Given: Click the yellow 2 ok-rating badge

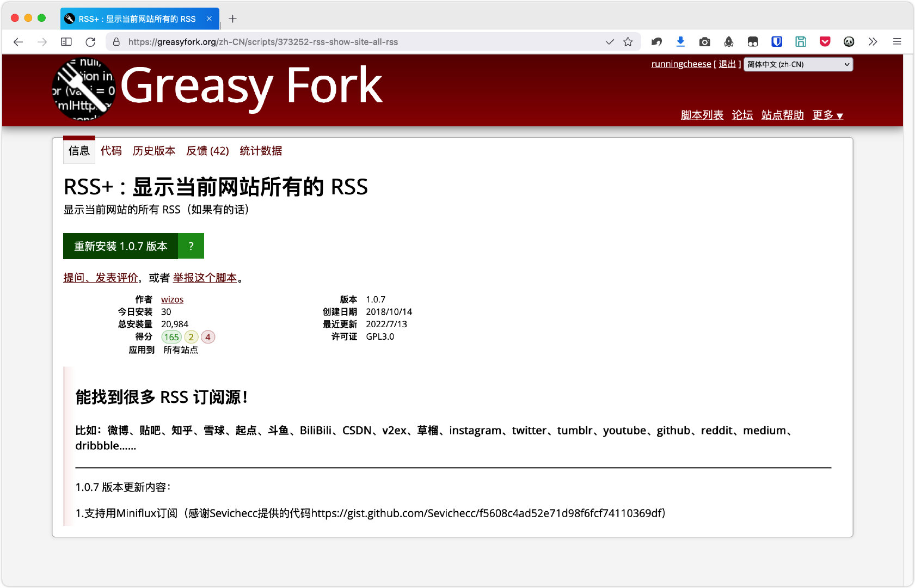Looking at the screenshot, I should [191, 337].
